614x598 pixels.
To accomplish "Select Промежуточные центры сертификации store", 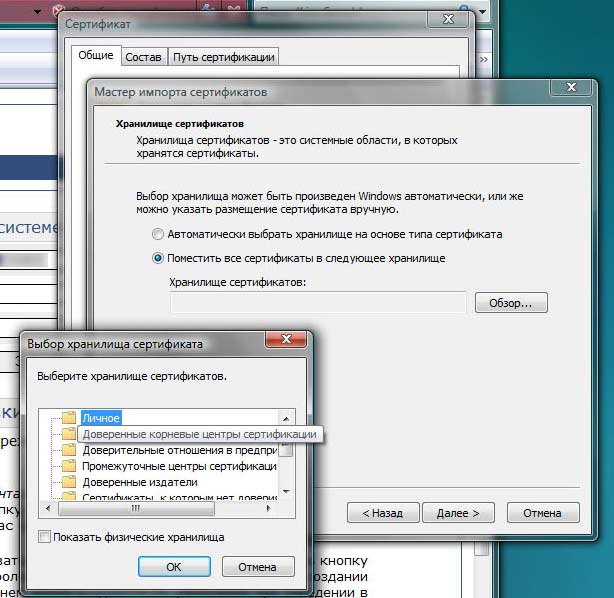I will [x=179, y=466].
